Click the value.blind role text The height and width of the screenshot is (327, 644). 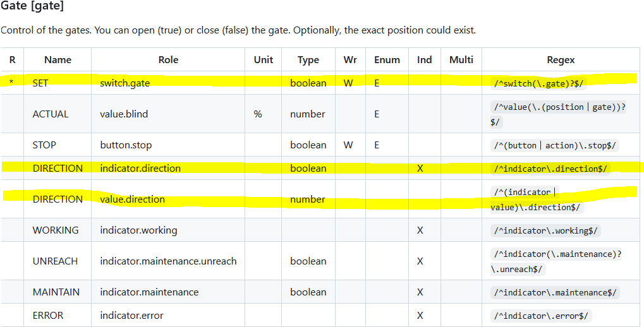click(123, 114)
